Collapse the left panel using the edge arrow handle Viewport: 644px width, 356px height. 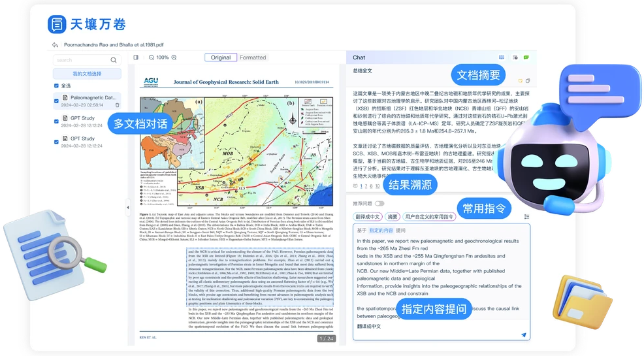point(128,204)
